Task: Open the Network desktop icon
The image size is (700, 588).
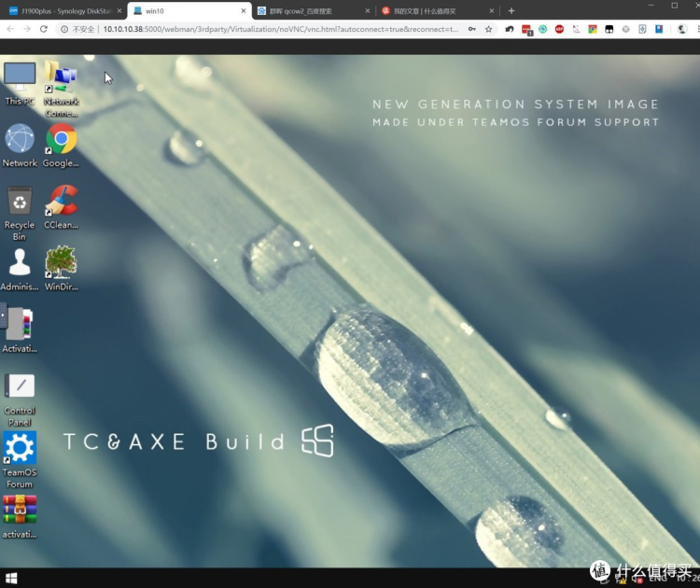Action: click(x=20, y=146)
